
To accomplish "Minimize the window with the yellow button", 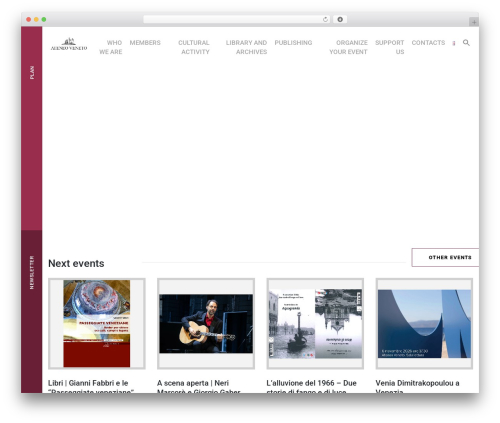I will (x=36, y=19).
